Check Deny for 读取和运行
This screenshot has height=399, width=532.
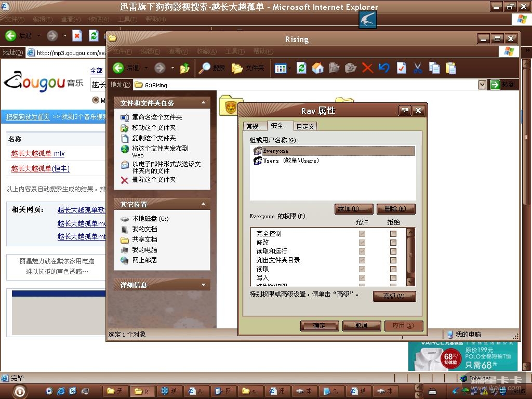tap(393, 251)
